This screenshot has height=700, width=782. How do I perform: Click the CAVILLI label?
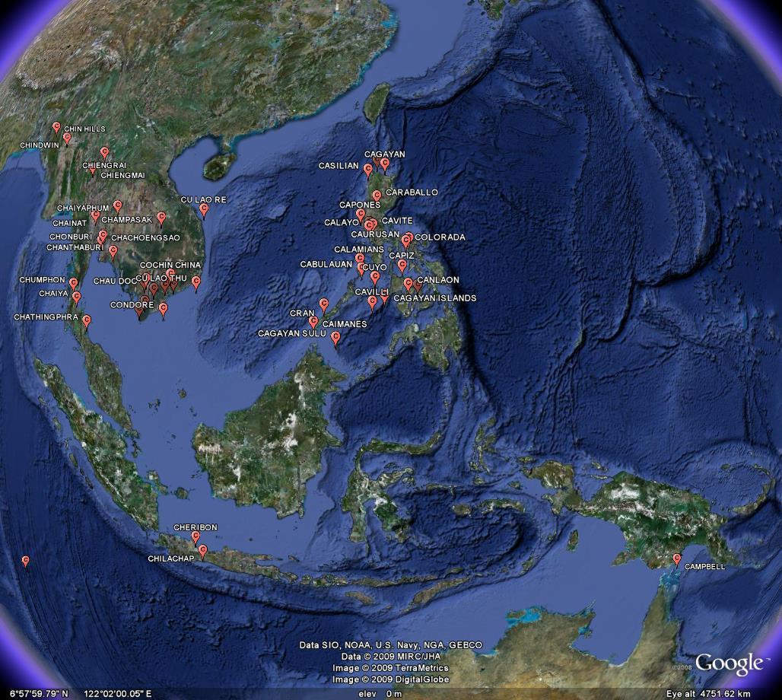click(372, 292)
